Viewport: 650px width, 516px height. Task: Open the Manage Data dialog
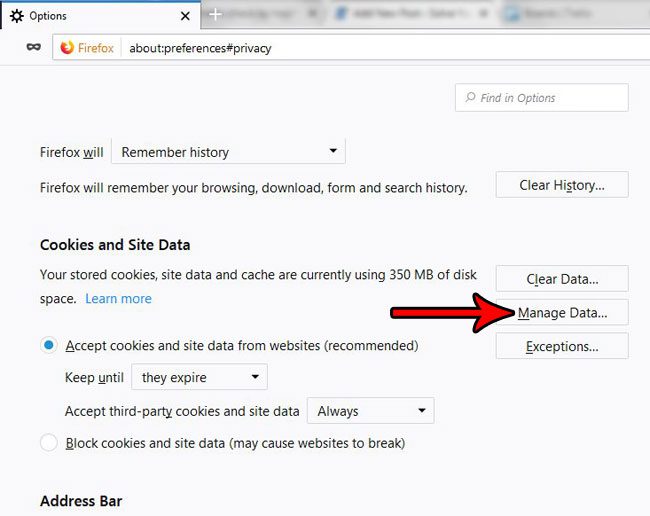point(562,313)
